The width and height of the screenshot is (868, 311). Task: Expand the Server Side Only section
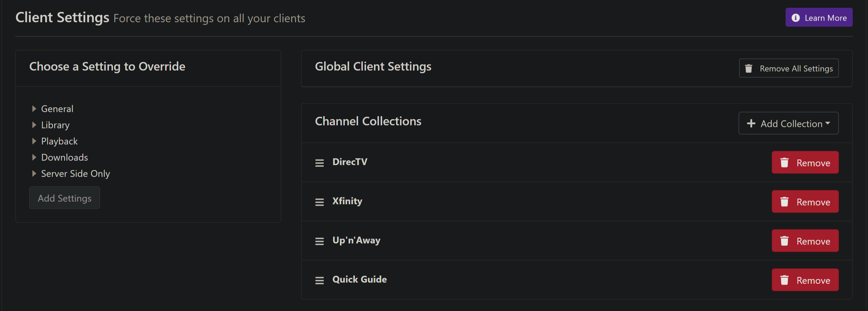click(x=34, y=173)
